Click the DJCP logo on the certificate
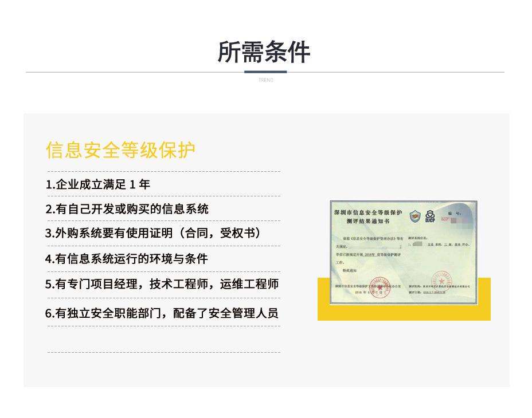532x418 pixels. 430,217
